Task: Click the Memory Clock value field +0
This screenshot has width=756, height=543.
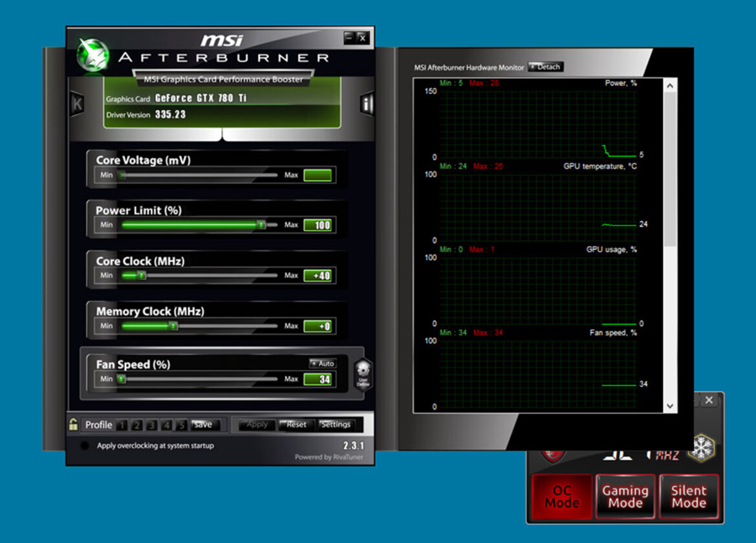Action: tap(318, 326)
